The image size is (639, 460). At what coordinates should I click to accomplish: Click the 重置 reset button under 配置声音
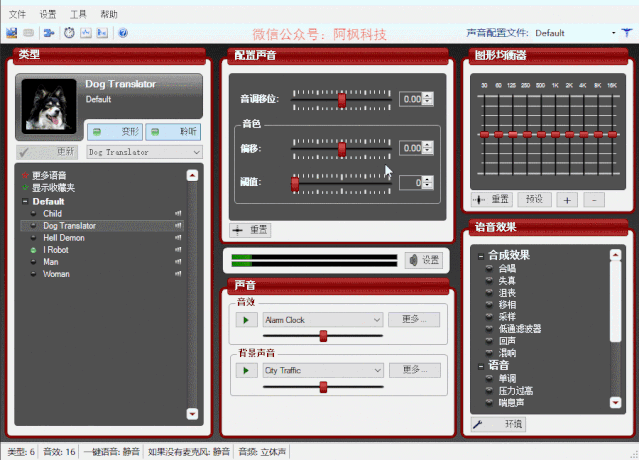coord(250,230)
